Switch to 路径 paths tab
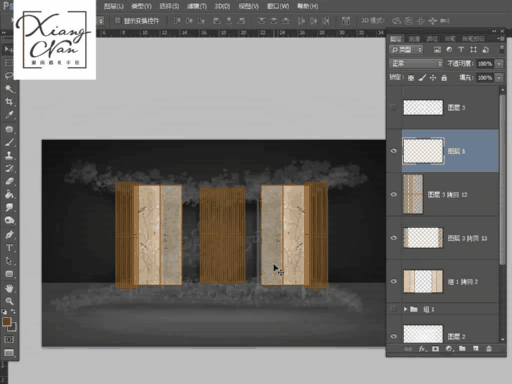 [432, 39]
